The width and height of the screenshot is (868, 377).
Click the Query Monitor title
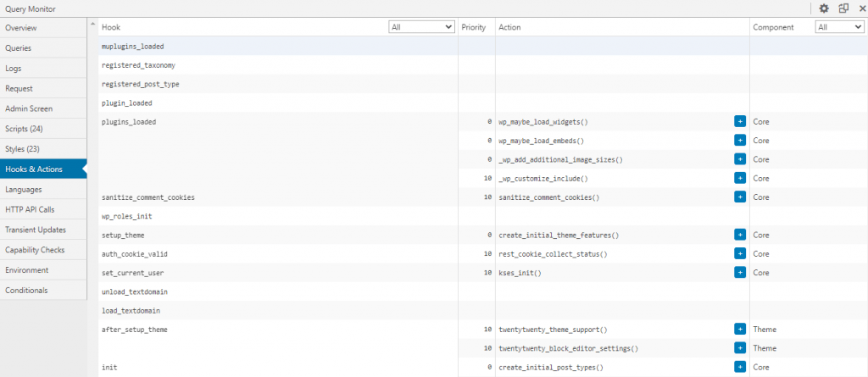31,8
